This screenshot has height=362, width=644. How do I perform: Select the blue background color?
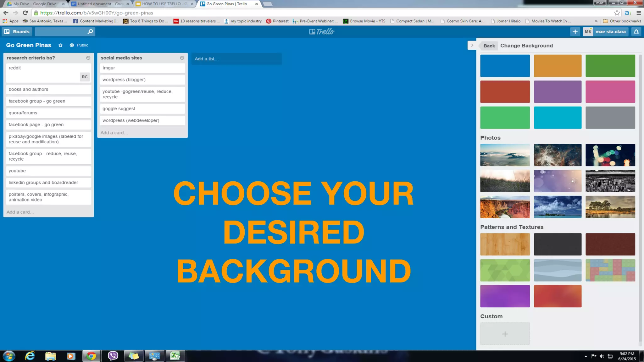[505, 66]
